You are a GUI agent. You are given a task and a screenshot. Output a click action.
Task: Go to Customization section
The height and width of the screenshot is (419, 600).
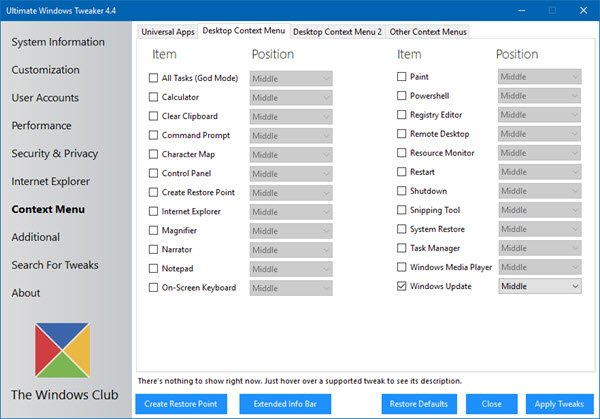point(46,70)
